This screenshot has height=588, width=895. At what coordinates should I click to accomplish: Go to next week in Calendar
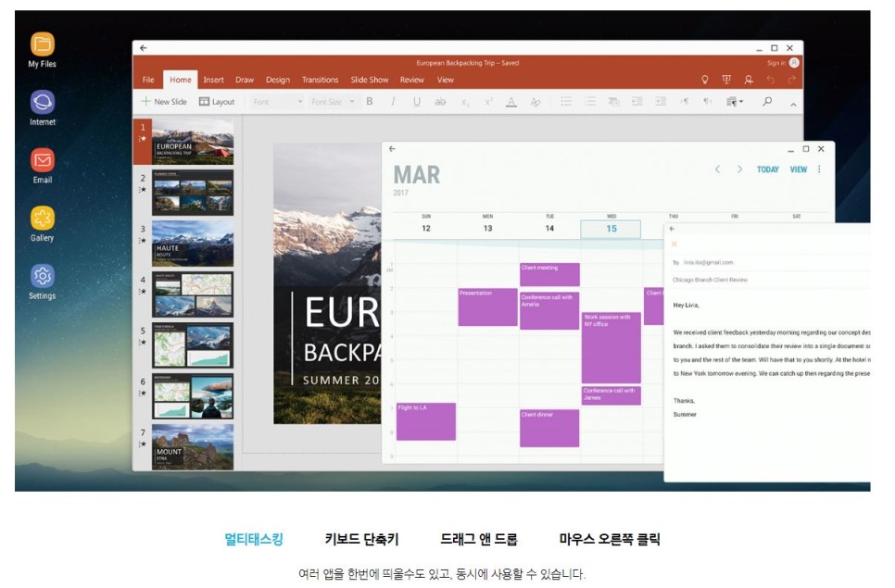click(x=739, y=169)
